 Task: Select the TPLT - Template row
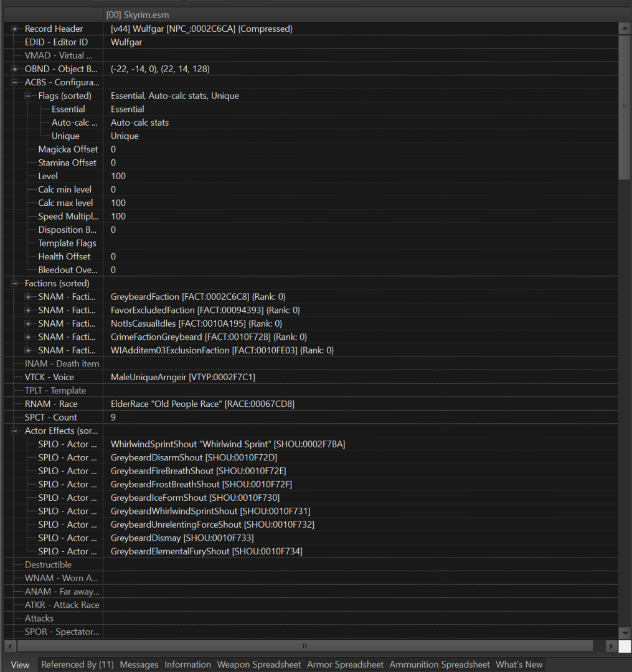pyautogui.click(x=311, y=390)
